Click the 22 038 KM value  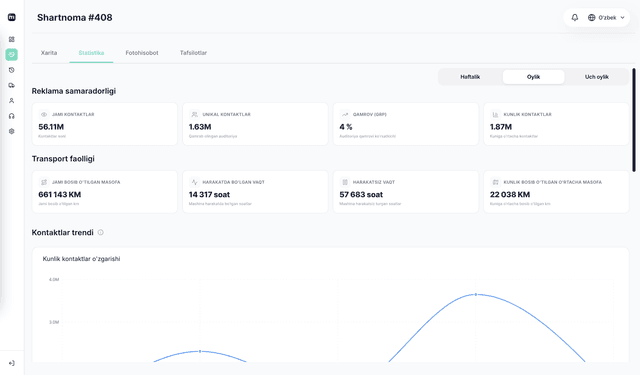[x=510, y=195]
